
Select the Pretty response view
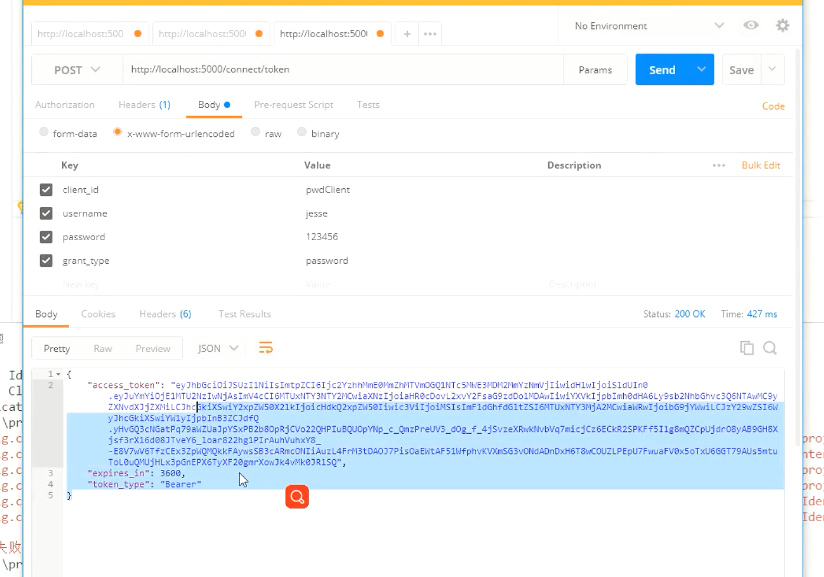[x=57, y=348]
